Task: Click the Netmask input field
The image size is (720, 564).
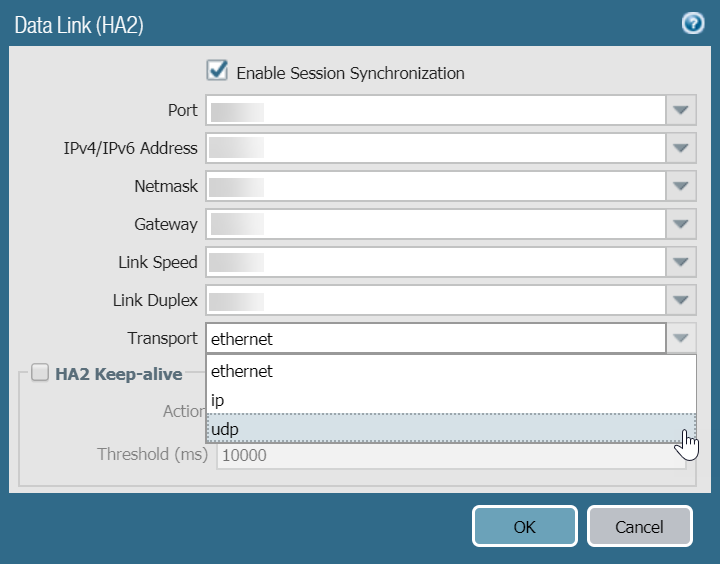Action: [x=436, y=186]
